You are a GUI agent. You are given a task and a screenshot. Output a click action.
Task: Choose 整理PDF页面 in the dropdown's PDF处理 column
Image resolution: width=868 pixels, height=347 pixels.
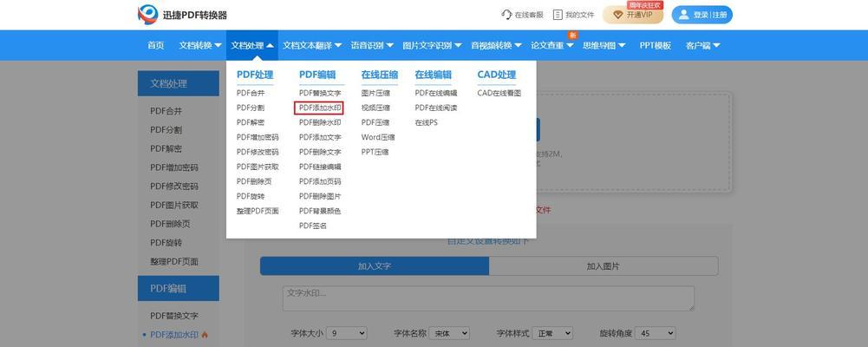[x=258, y=211]
